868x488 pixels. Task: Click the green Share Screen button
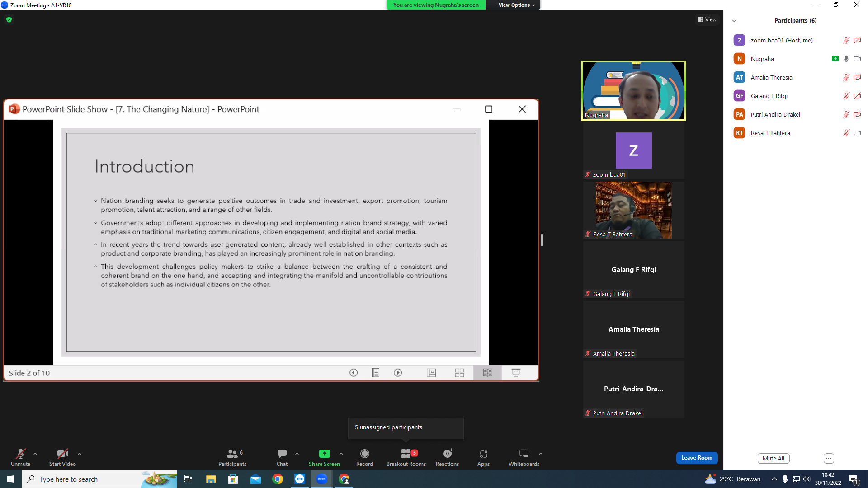point(324,457)
